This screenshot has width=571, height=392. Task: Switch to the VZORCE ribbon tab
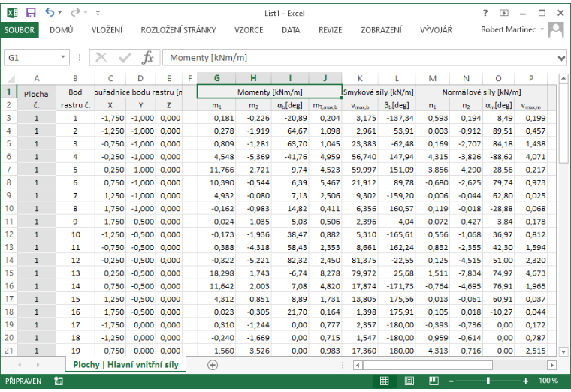249,30
